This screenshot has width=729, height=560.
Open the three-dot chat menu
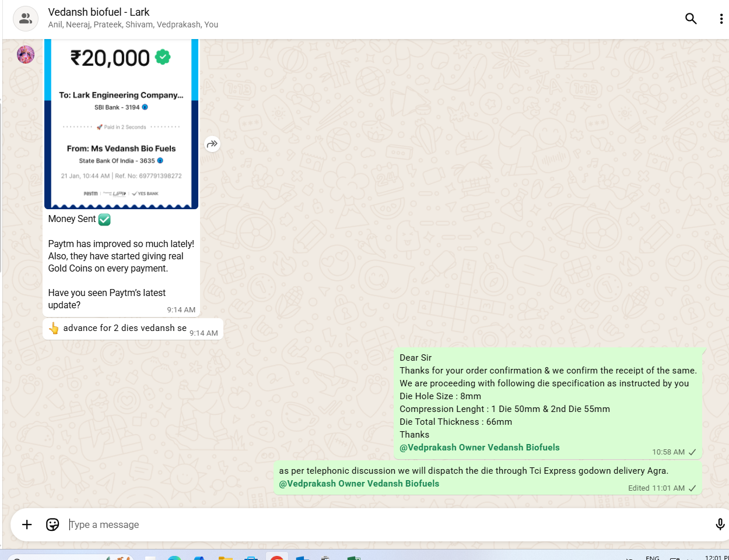click(721, 19)
